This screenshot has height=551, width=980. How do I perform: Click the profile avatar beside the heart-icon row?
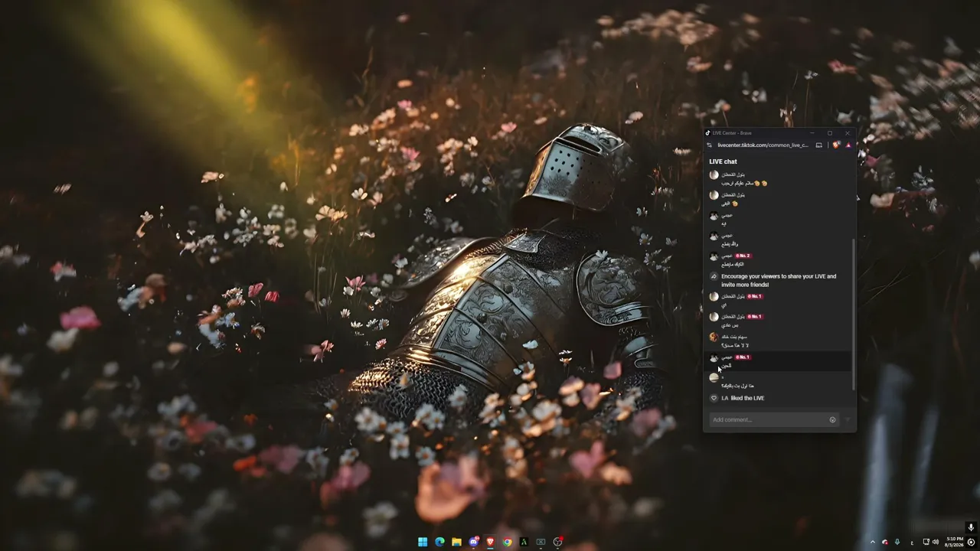point(714,377)
